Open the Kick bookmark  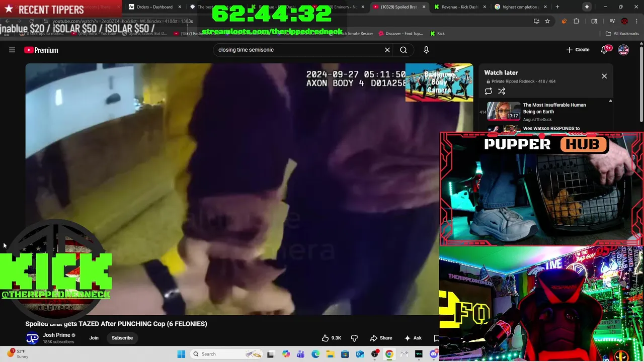coord(437,34)
